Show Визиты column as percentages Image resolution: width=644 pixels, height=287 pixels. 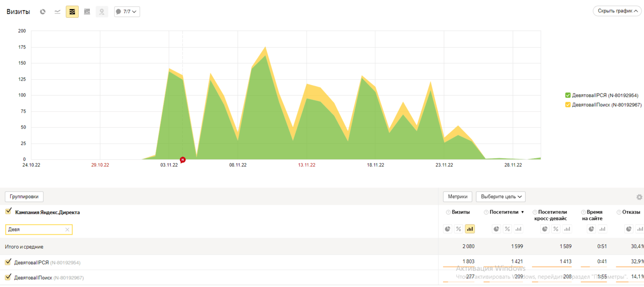point(458,229)
